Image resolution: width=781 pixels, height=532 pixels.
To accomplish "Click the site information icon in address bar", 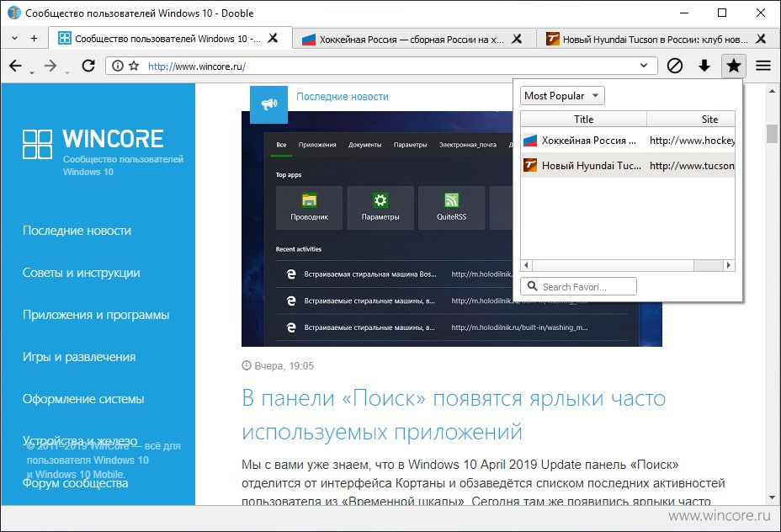I will click(x=118, y=66).
